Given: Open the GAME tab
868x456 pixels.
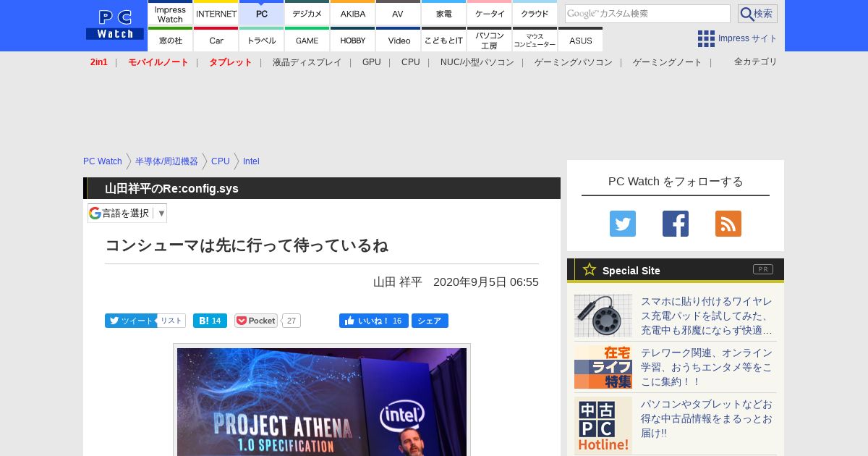Looking at the screenshot, I should coord(307,40).
